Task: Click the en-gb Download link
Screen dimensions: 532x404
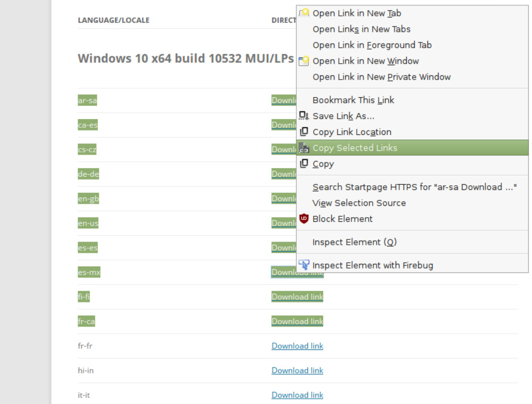Action: [284, 199]
